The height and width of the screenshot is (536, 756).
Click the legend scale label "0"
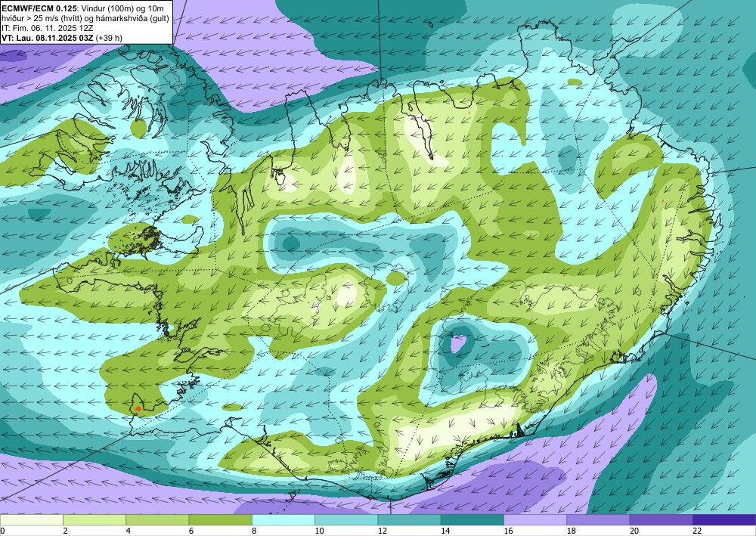coord(2,531)
